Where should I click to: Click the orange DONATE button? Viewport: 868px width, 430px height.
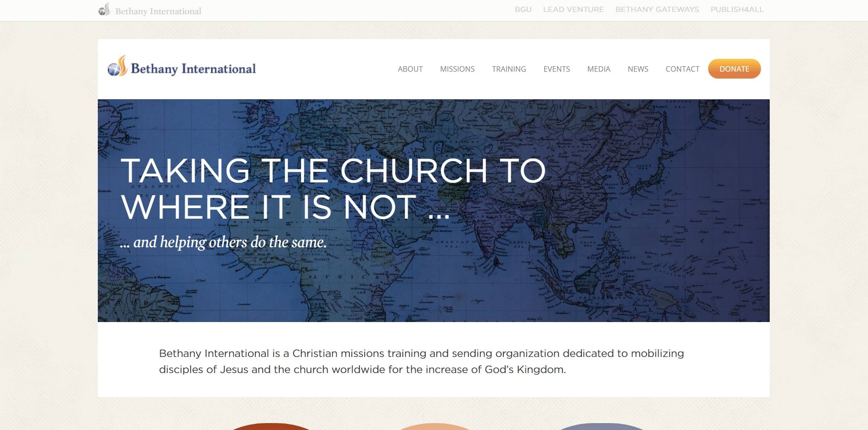coord(734,69)
